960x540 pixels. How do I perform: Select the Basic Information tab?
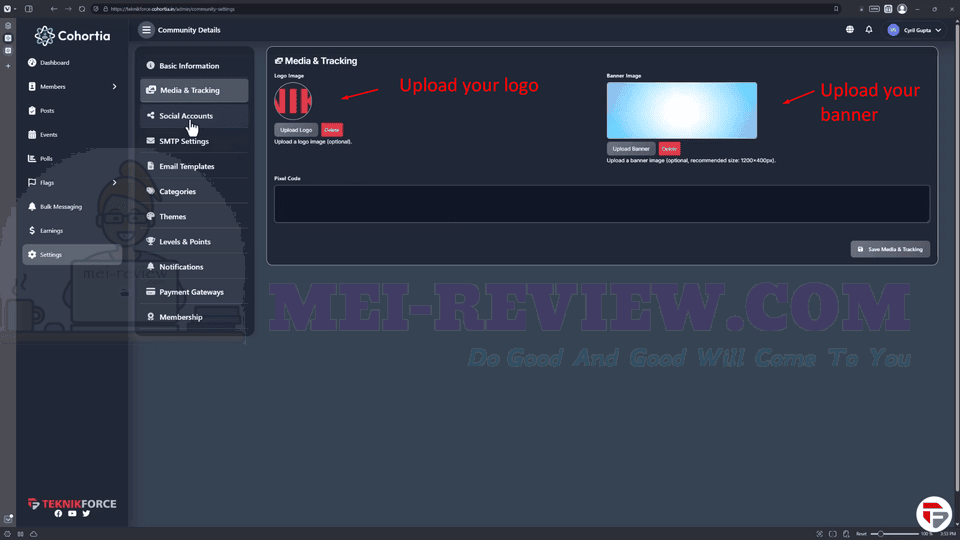[x=194, y=66]
